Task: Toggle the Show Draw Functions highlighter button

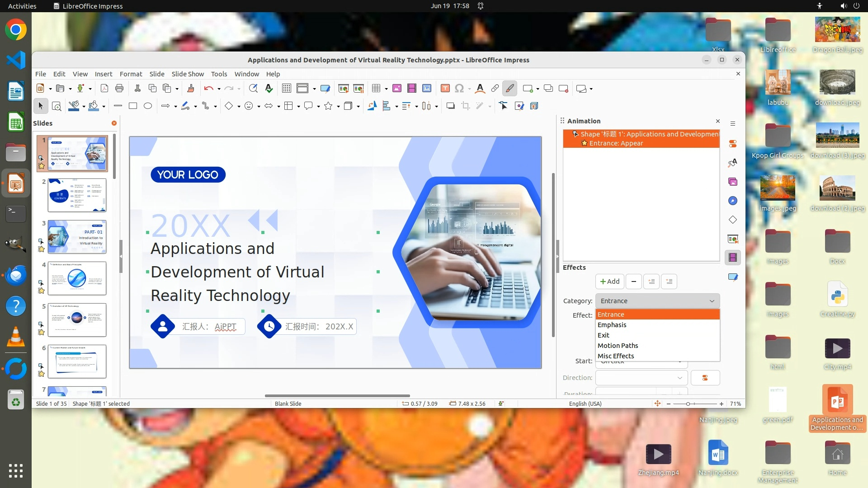Action: [510, 89]
